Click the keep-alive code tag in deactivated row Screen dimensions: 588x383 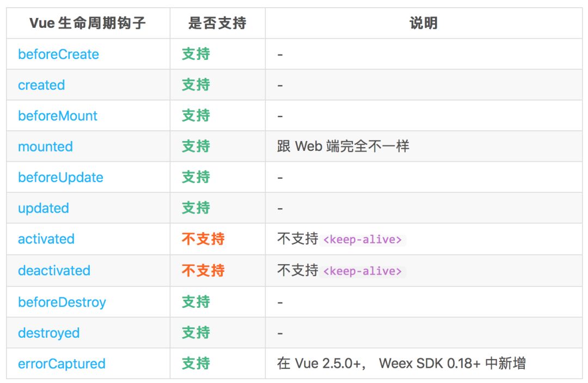tap(363, 271)
